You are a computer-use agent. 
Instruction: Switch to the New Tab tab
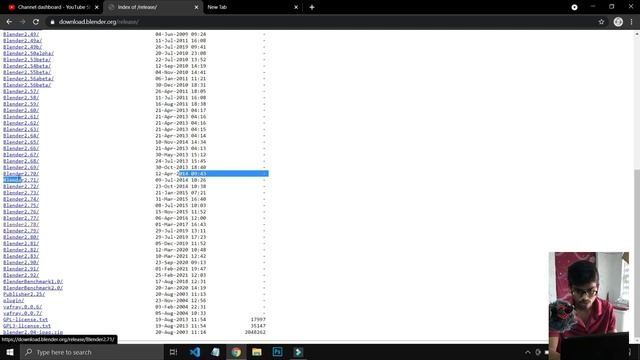click(x=252, y=7)
